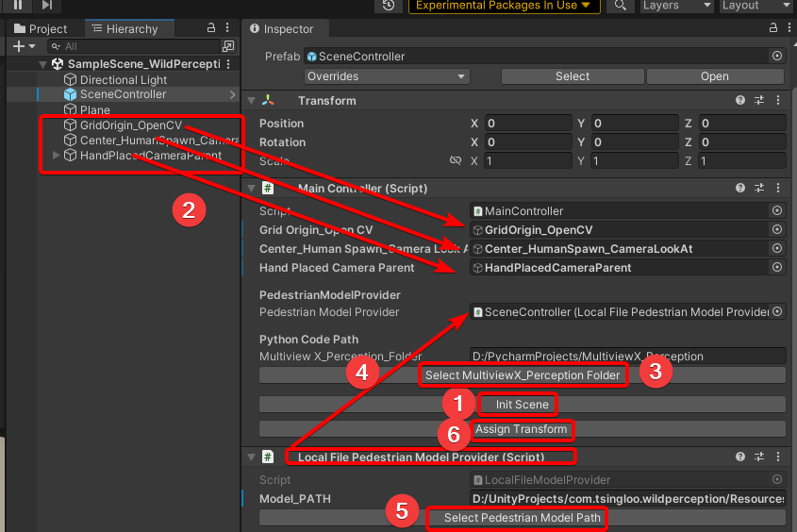Open Transform component context menu

click(x=778, y=100)
